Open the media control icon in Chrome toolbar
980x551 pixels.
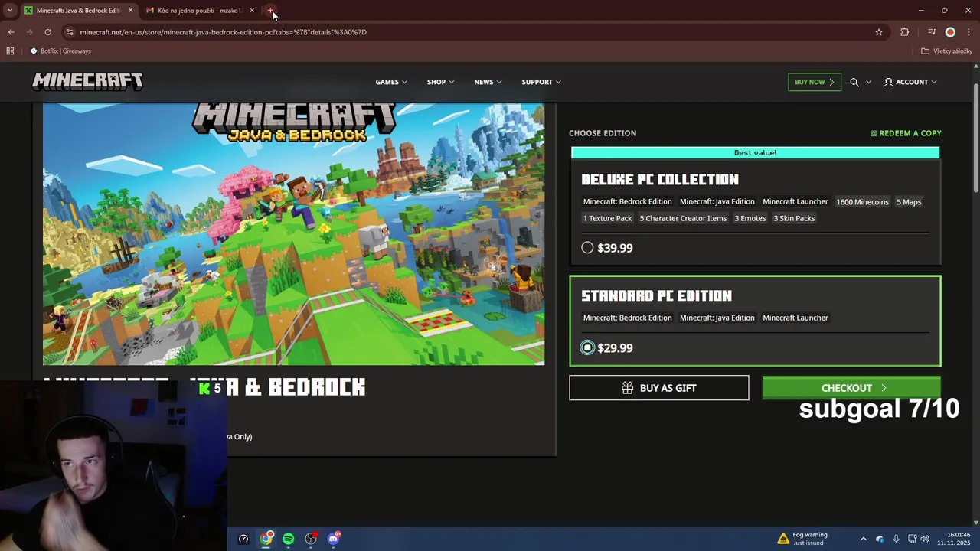pos(932,32)
